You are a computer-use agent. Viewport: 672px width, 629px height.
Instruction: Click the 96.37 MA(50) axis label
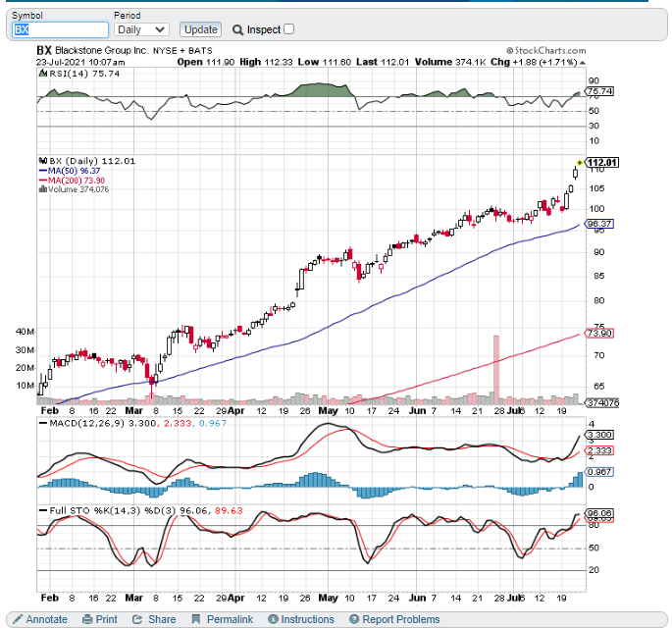599,224
